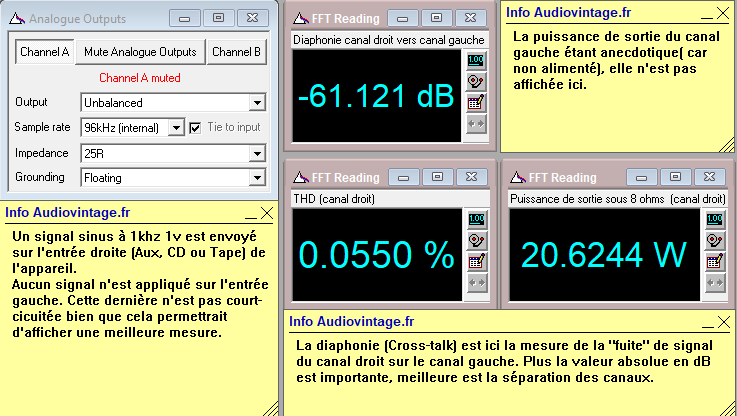Close the info note about signal sinus 1khz

[x=267, y=213]
